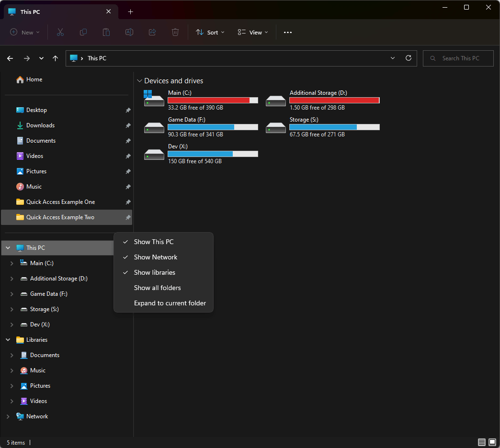Switch to large icons view in status bar
This screenshot has width=500, height=448.
(x=492, y=442)
